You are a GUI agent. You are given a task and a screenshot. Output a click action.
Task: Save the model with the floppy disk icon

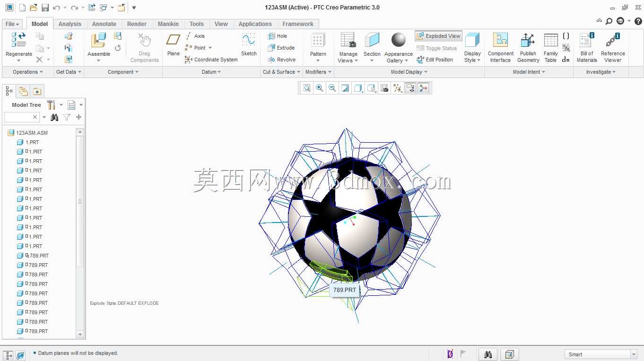coord(45,8)
